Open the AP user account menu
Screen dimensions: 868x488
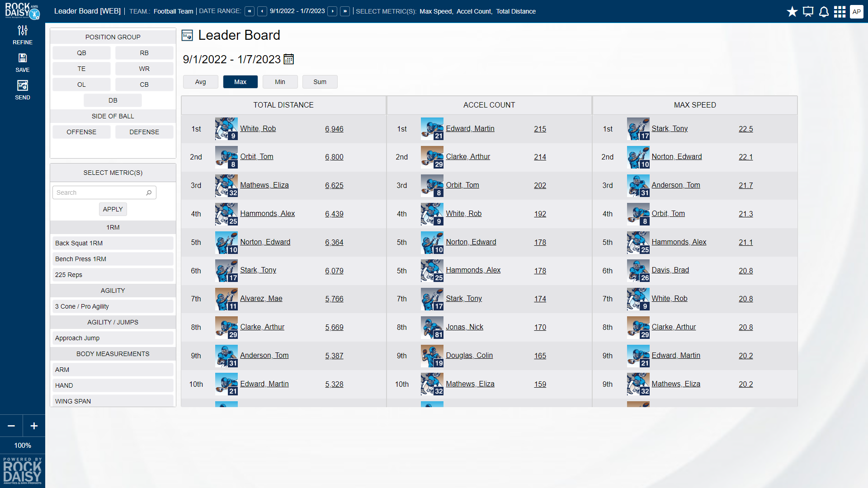pyautogui.click(x=856, y=12)
